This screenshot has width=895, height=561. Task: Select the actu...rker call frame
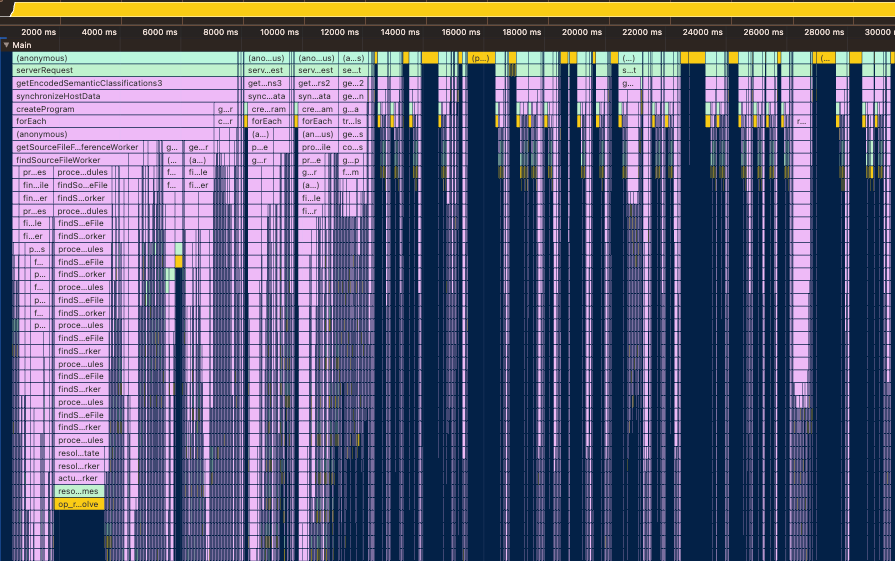(79, 479)
